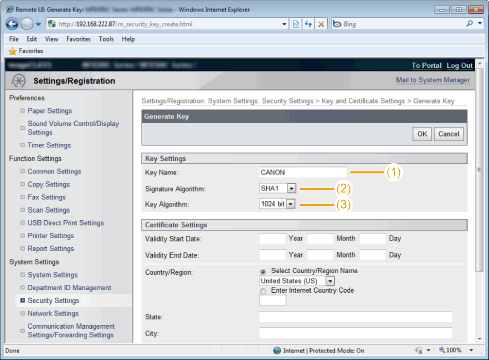This screenshot has width=489, height=360.
Task: Open USB Direct Print Settings
Action: [66, 223]
